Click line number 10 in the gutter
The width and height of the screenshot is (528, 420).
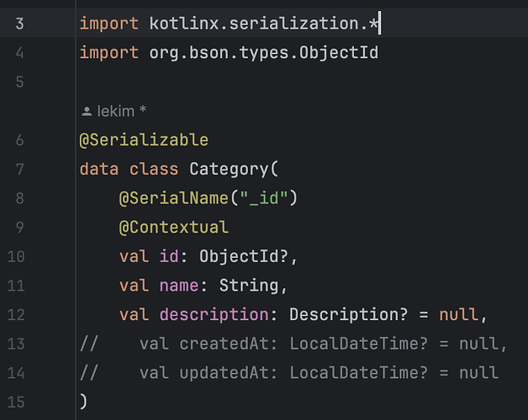(16, 256)
